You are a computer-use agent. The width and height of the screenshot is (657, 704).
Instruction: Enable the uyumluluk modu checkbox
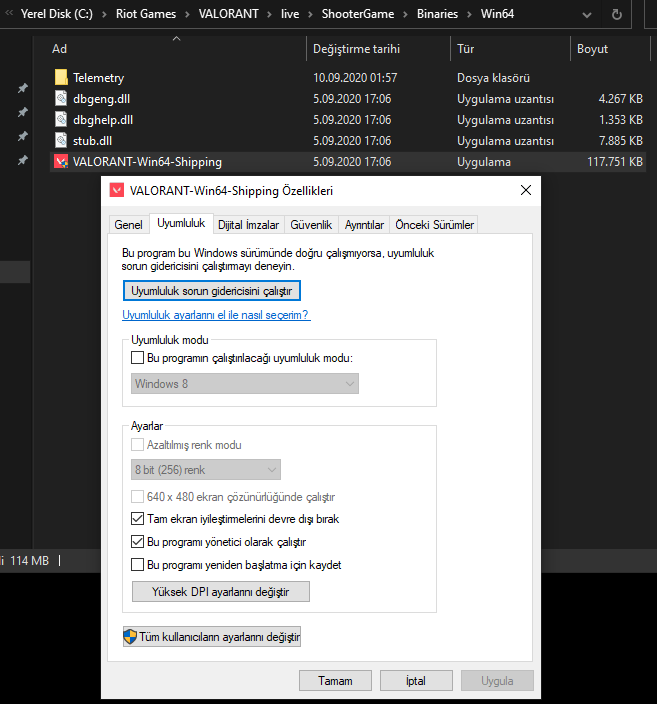tap(137, 358)
